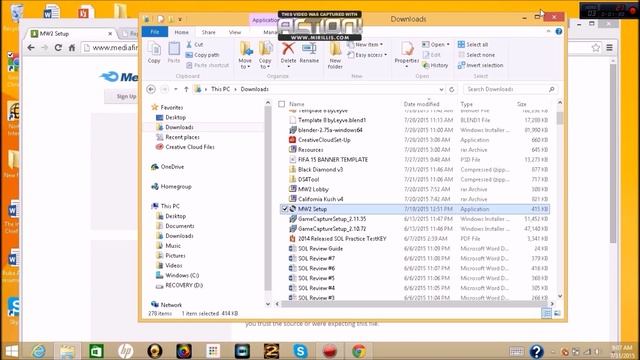
Task: Click Copy path in the ribbon
Action: pyautogui.click(x=202, y=55)
